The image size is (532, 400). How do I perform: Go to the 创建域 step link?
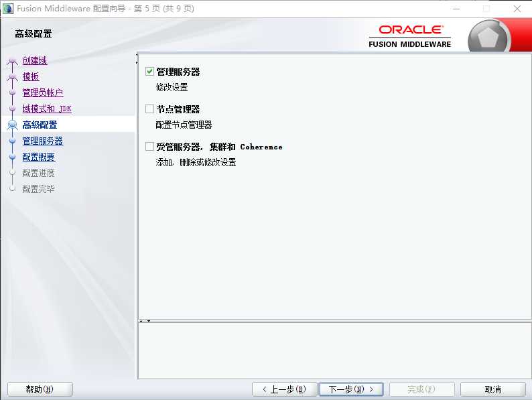tap(35, 60)
